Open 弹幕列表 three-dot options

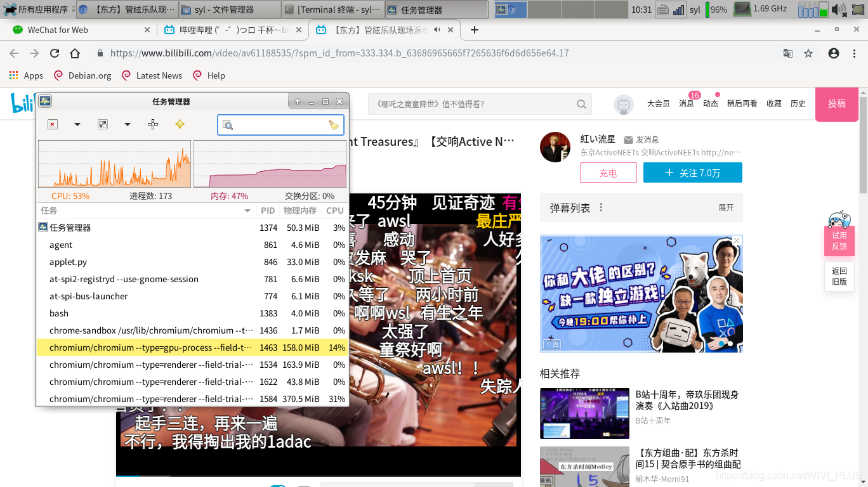pos(601,207)
